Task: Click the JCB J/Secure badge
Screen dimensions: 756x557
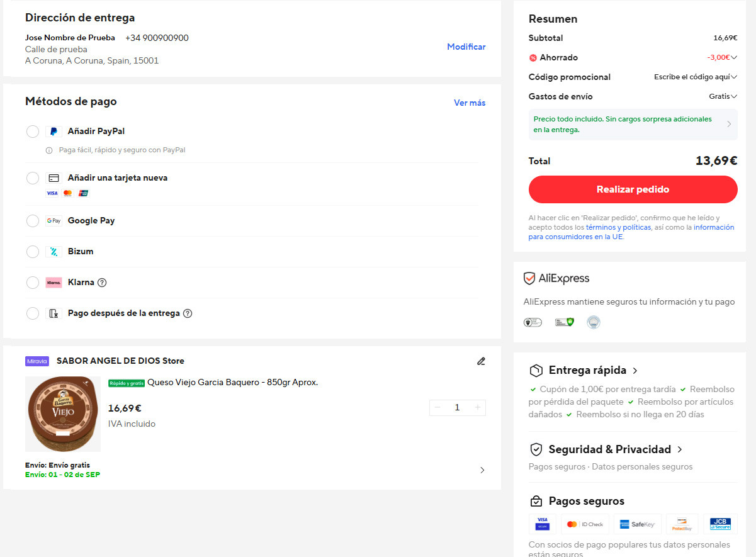Action: [x=720, y=524]
